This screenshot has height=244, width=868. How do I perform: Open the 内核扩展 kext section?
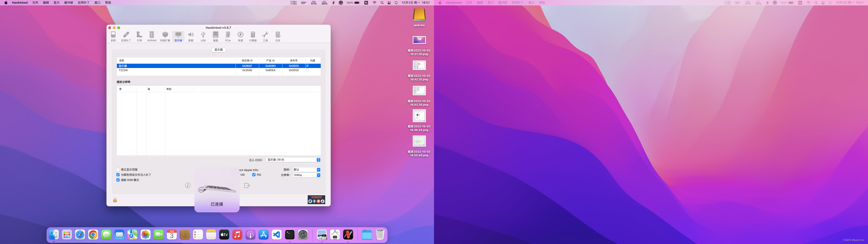pos(165,36)
